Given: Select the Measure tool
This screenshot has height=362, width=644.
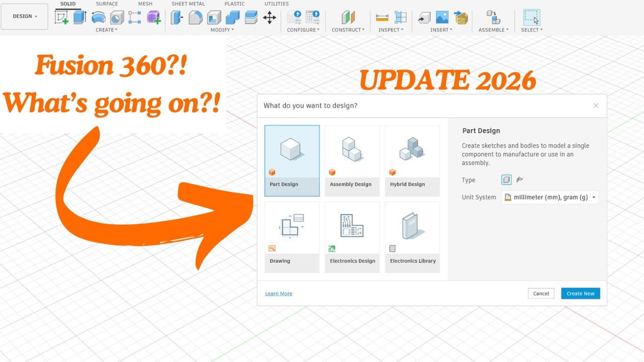Looking at the screenshot, I should 382,18.
